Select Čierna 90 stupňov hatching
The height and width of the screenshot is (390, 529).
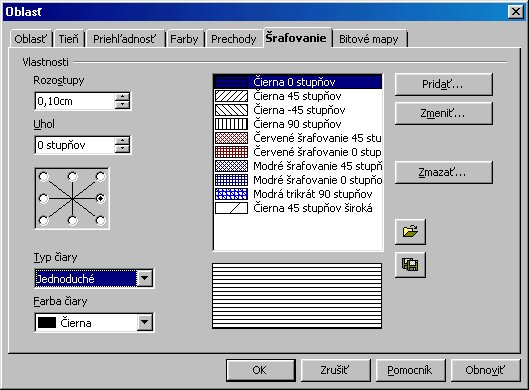pos(298,124)
